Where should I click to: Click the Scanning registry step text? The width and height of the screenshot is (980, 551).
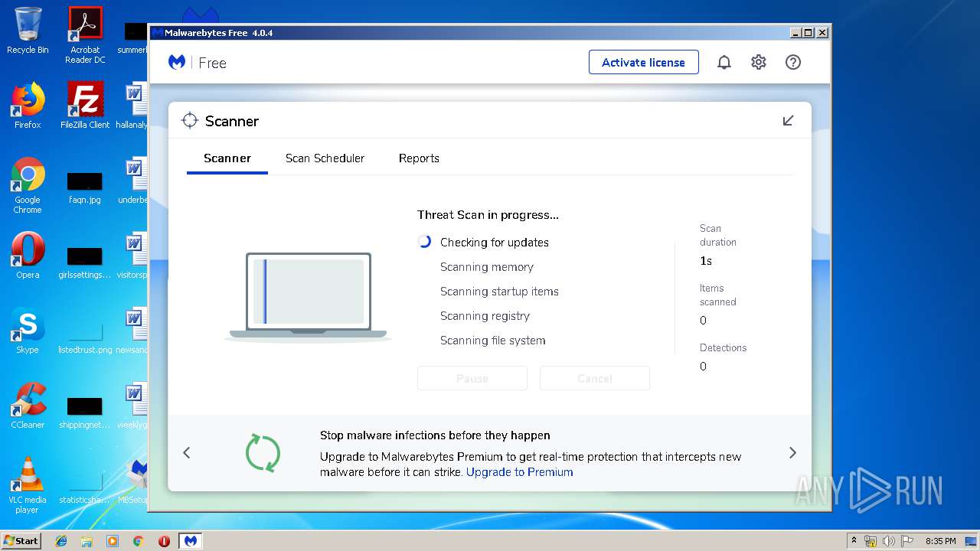click(485, 316)
